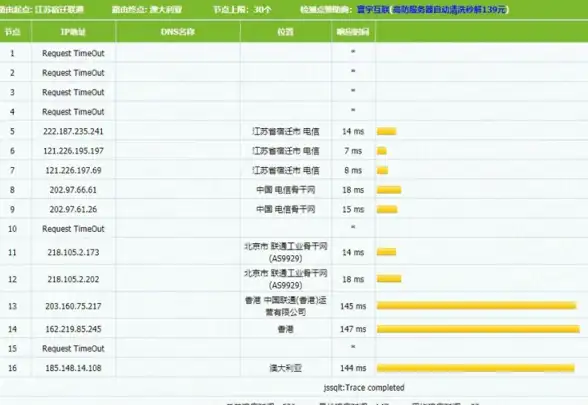Select IP address 121.226.195.197
This screenshot has height=405, width=588.
point(73,151)
